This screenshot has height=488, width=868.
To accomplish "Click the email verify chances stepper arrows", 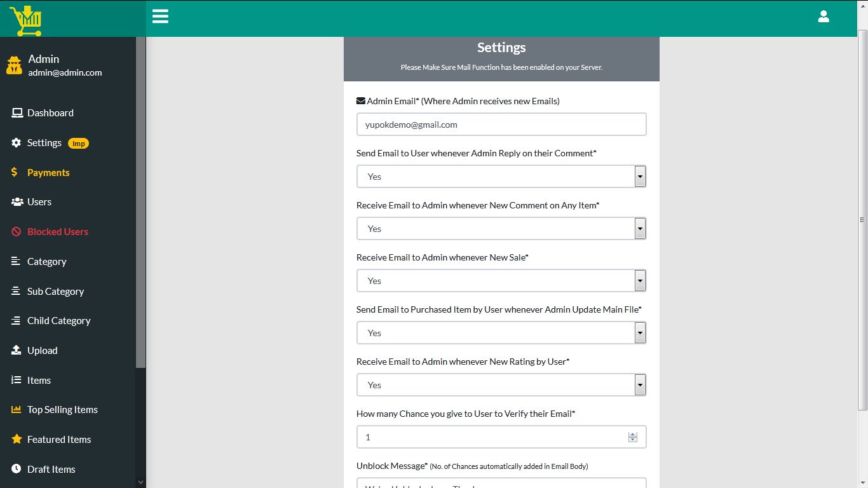I will (632, 437).
